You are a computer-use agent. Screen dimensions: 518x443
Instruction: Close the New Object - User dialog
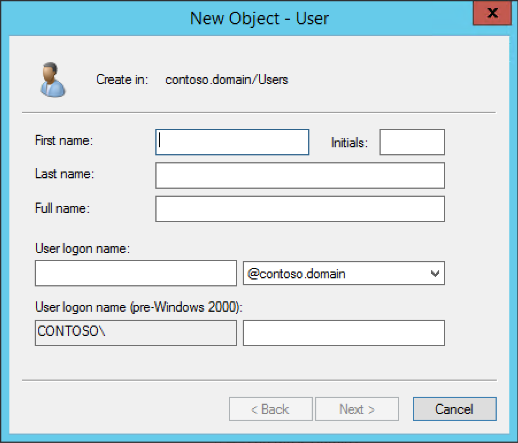pos(492,13)
